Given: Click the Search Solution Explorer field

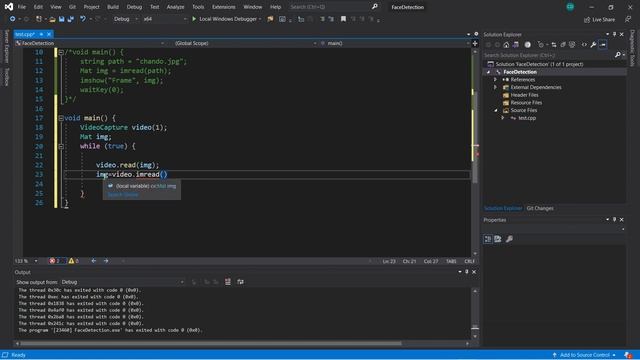Looking at the screenshot, I should [548, 55].
